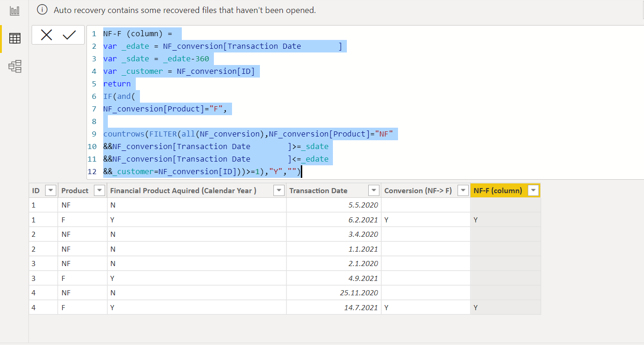Open Conversion (NF-> F) column dropdown
Screen dimensions: 644x345
tap(463, 190)
